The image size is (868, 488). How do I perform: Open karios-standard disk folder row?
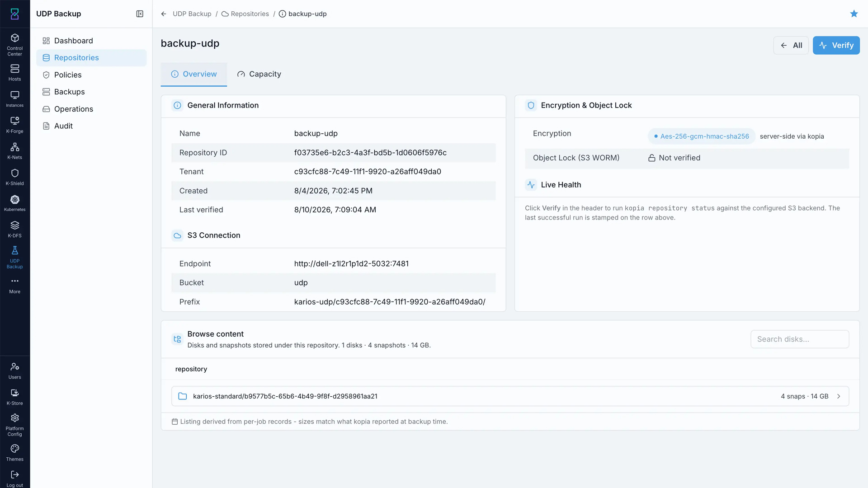coord(510,396)
